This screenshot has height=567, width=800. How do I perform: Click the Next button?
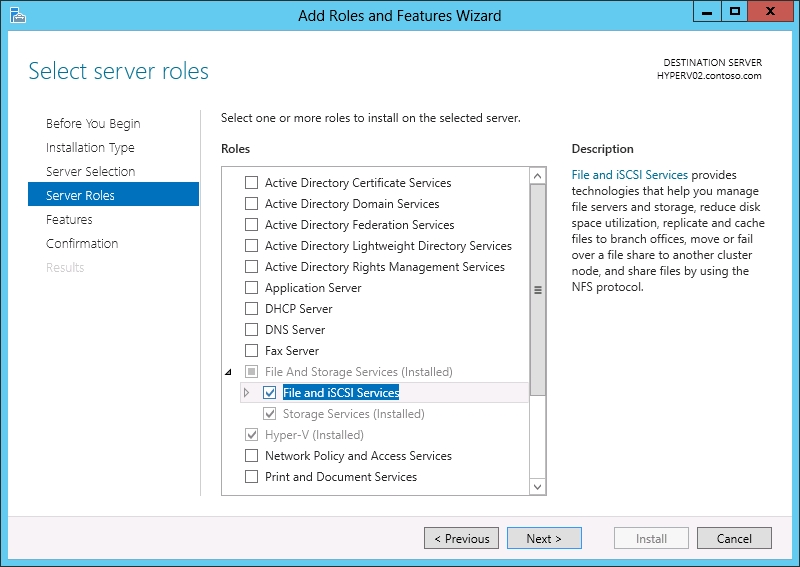click(544, 538)
